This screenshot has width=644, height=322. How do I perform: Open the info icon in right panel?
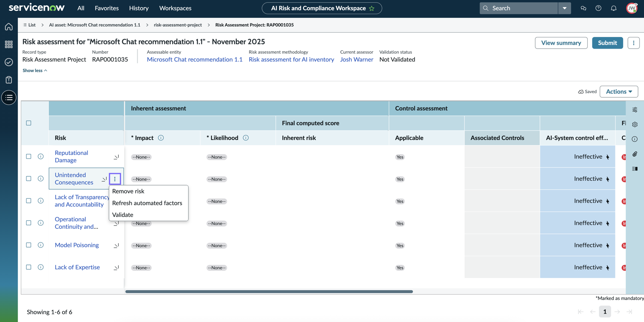pyautogui.click(x=635, y=139)
